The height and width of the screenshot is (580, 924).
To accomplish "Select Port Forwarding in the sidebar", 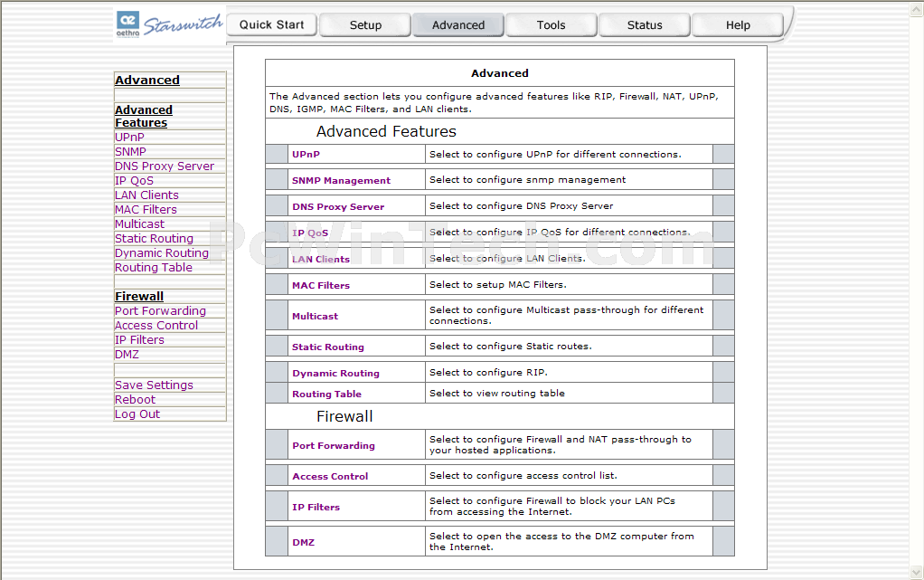I will tap(160, 311).
